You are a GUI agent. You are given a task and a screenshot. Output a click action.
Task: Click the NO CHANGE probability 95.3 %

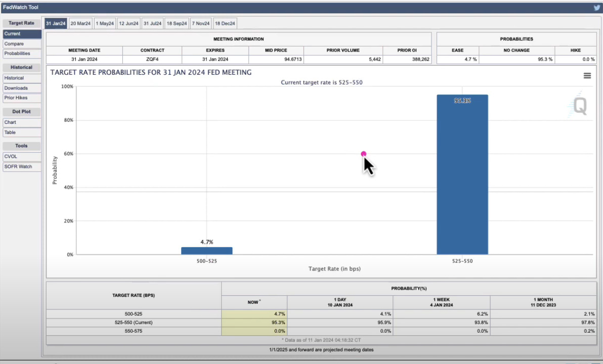pyautogui.click(x=545, y=59)
